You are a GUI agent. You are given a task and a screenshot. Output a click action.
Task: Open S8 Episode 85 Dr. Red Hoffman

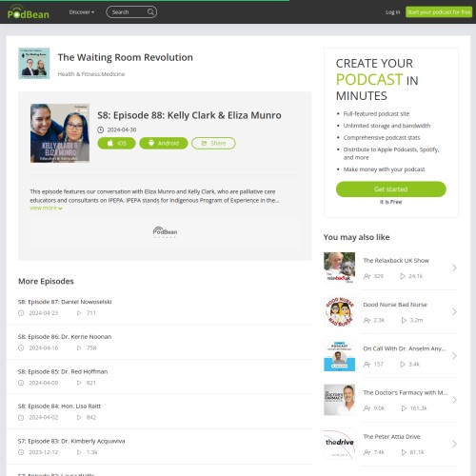point(63,371)
